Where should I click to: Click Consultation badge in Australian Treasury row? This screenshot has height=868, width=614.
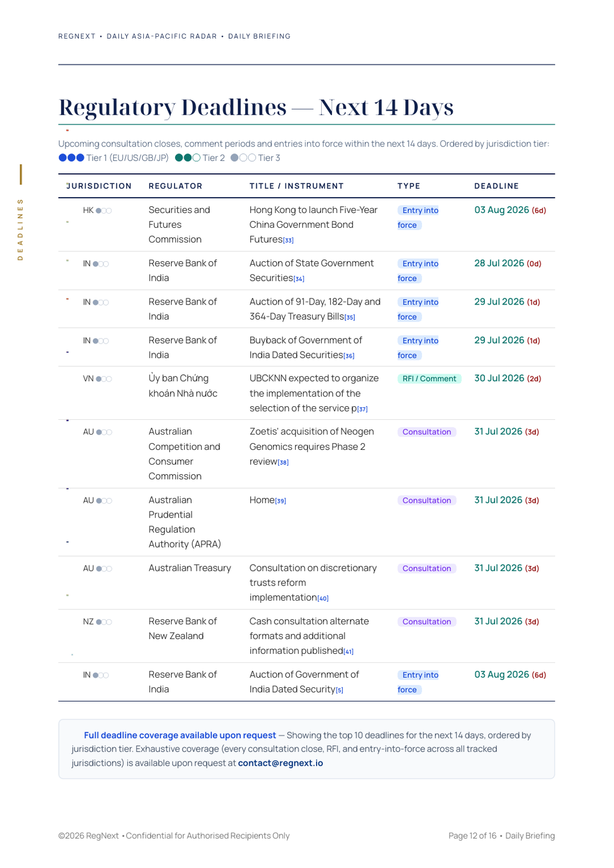[427, 569]
